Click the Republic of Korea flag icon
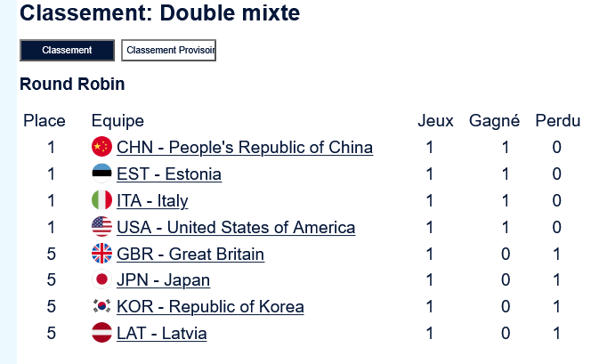 (x=101, y=307)
